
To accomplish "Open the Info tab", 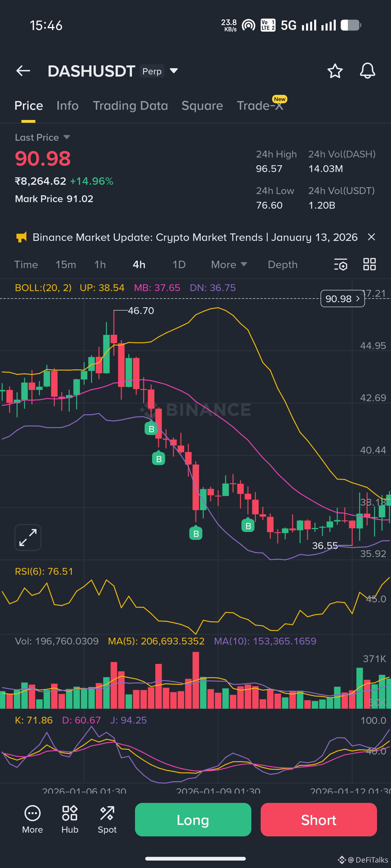I will click(67, 105).
